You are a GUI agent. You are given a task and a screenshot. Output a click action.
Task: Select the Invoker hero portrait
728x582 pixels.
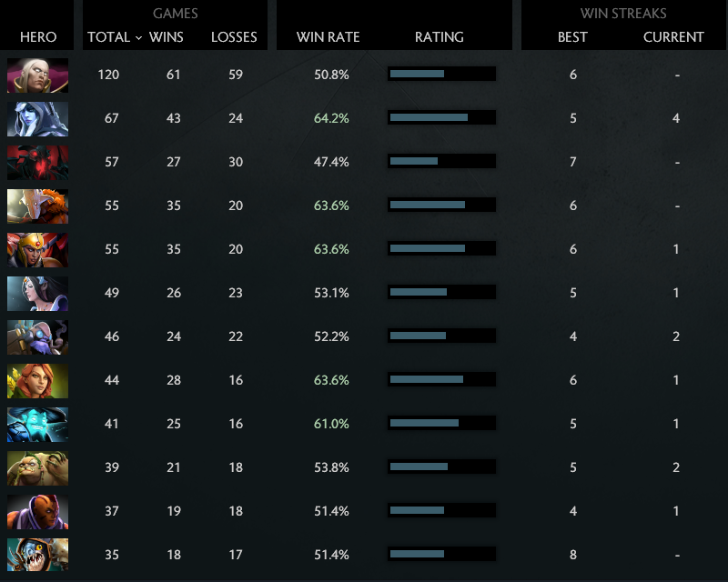33,74
